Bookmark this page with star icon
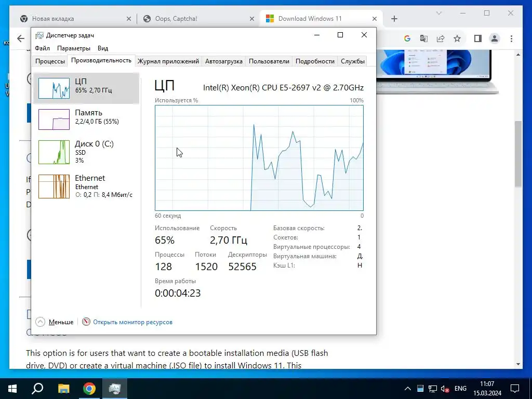This screenshot has width=532, height=399. [x=457, y=38]
